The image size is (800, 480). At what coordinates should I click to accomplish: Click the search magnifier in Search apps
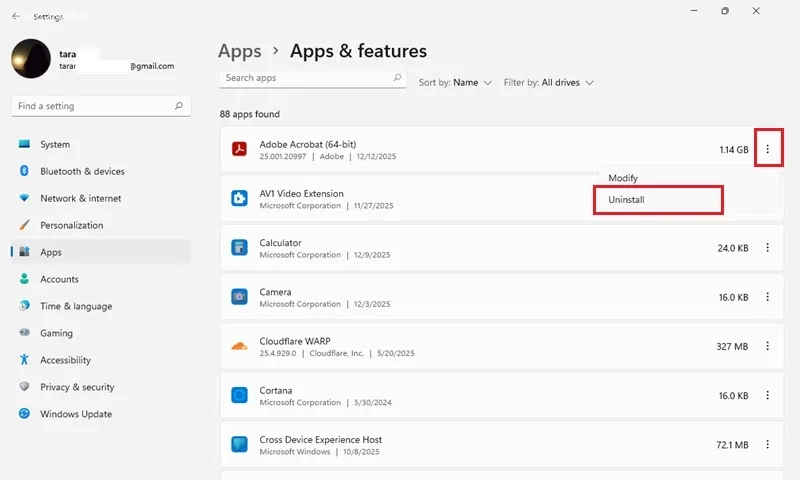[x=397, y=78]
